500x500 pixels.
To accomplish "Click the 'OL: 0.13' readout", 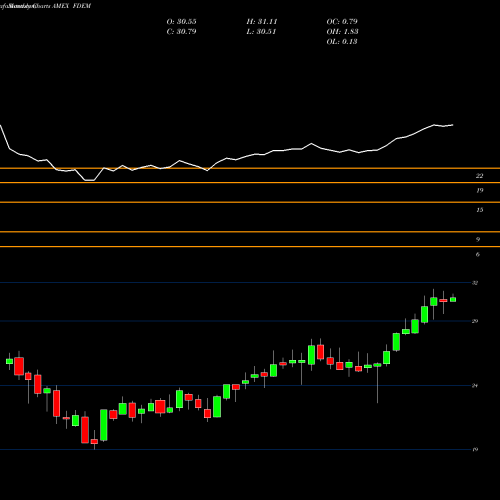I will pyautogui.click(x=342, y=41).
